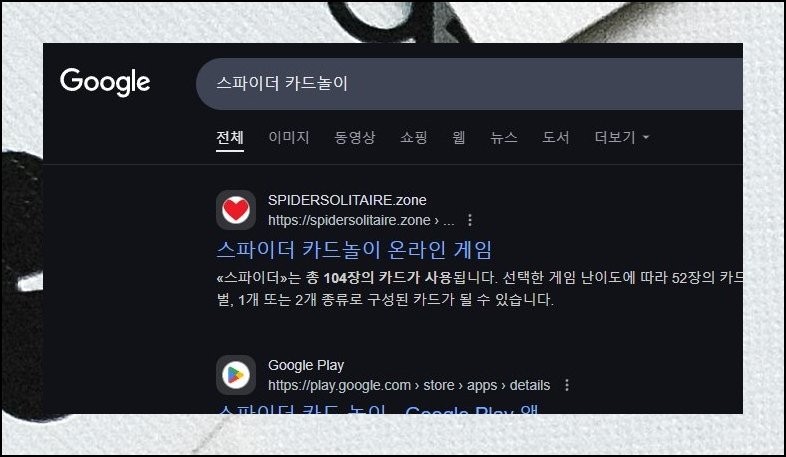Open the 뉴스 tab
786x457 pixels.
tap(504, 137)
